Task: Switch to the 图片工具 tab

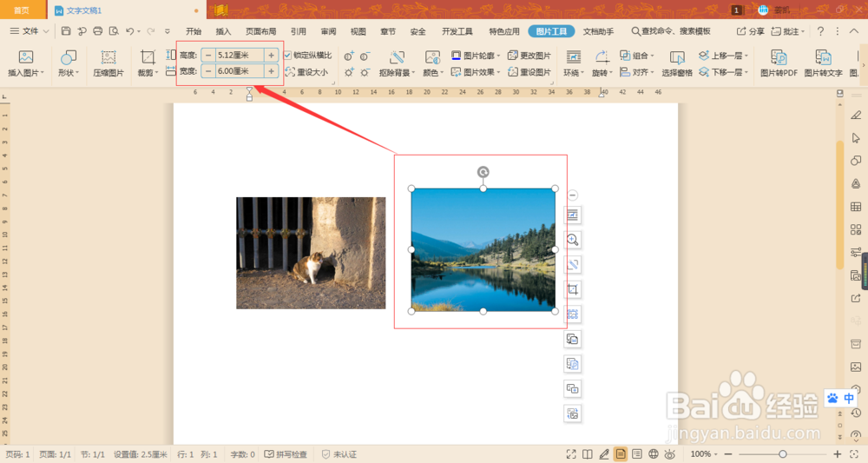Action: click(551, 31)
